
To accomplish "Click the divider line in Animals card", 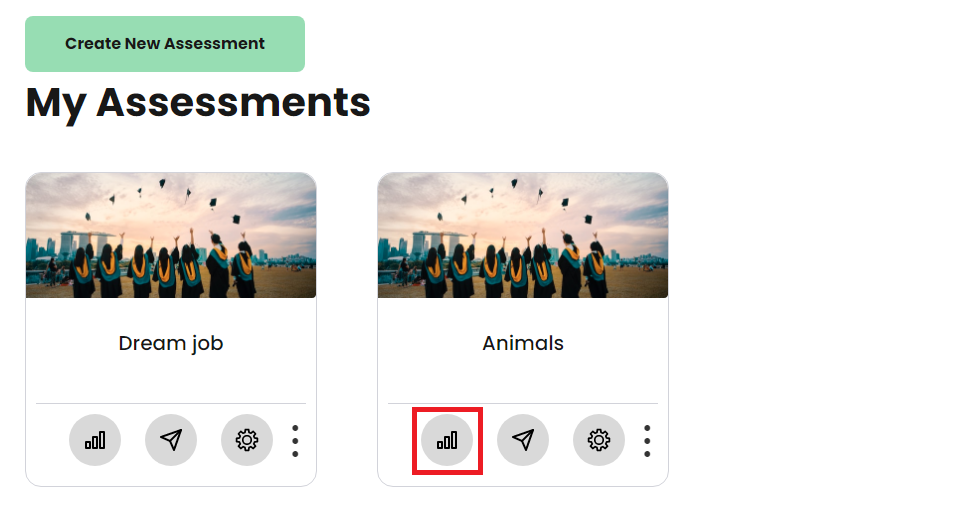I will (x=523, y=403).
